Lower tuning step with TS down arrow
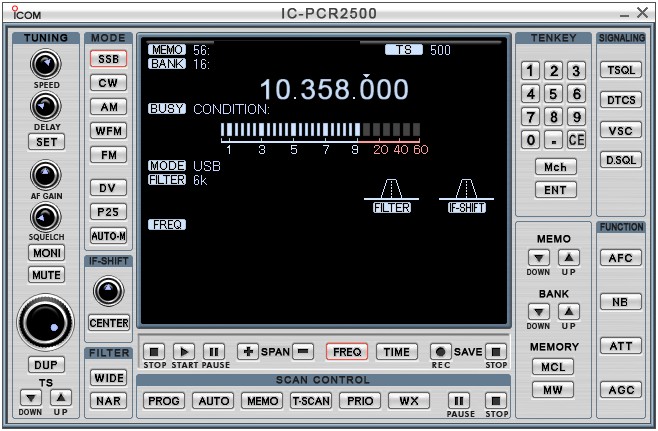 pos(31,397)
